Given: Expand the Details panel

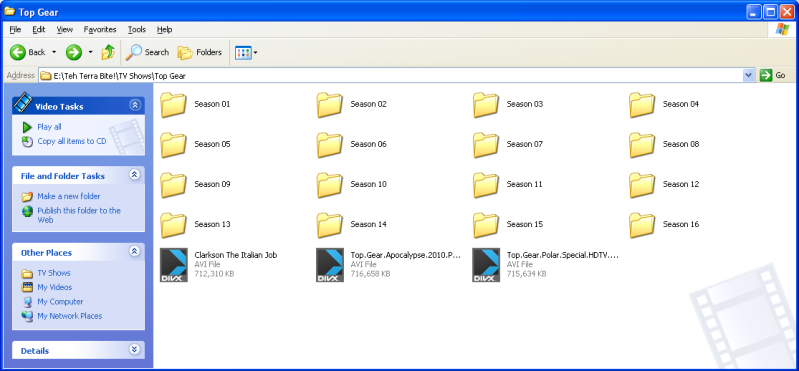Looking at the screenshot, I should (x=135, y=350).
